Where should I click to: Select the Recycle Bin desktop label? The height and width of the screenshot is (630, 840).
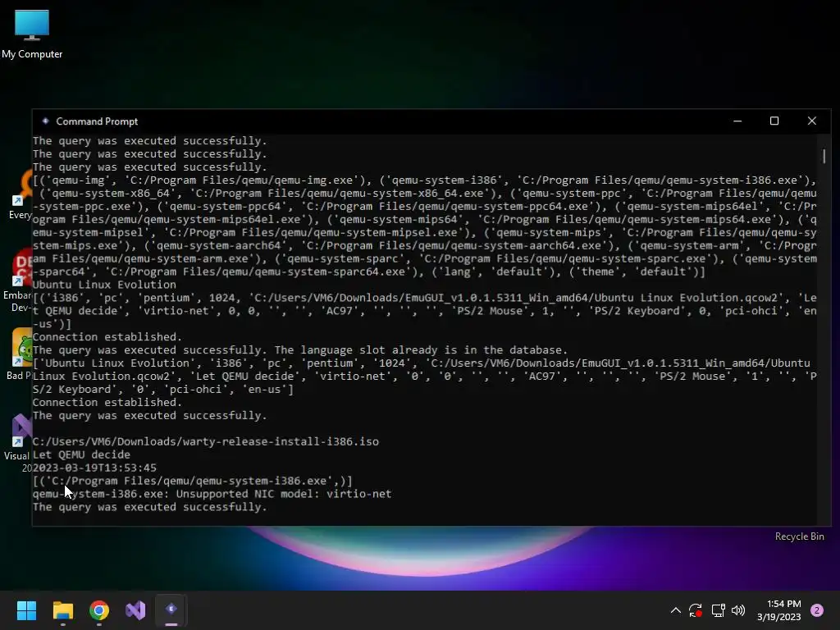tap(799, 536)
